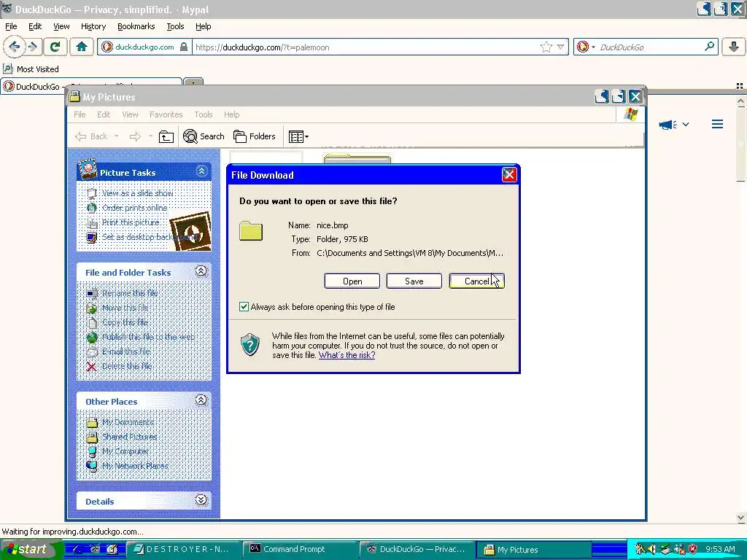Click the padlock site identity icon
The width and height of the screenshot is (747, 560).
(x=183, y=47)
